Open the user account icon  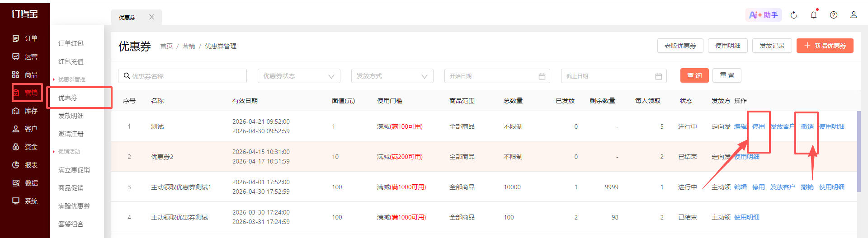click(x=854, y=15)
